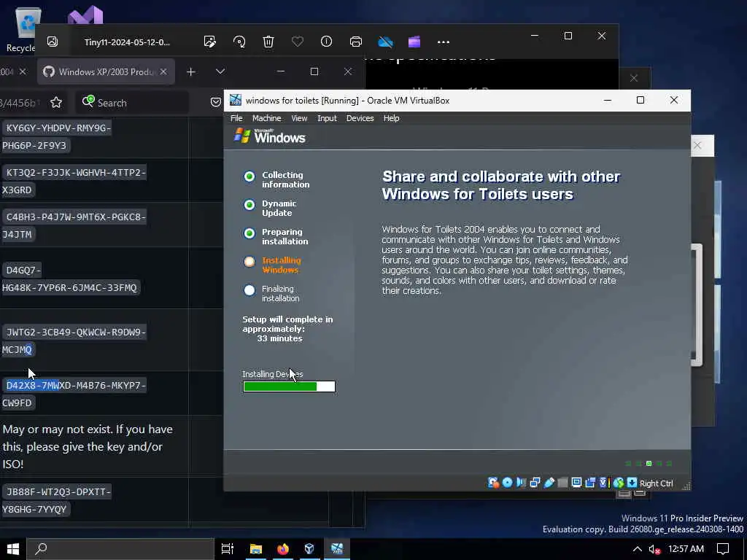Click the Pocket save icon in browser toolbar

pyautogui.click(x=216, y=102)
